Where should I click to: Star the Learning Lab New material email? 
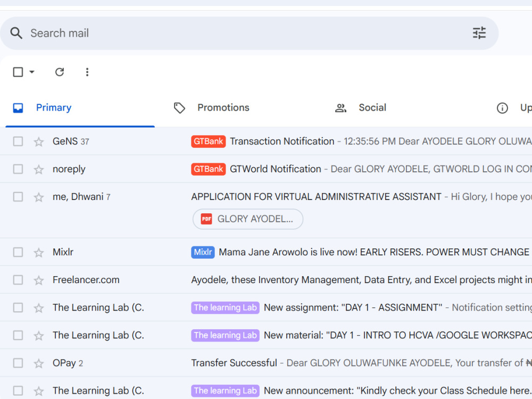click(x=39, y=336)
